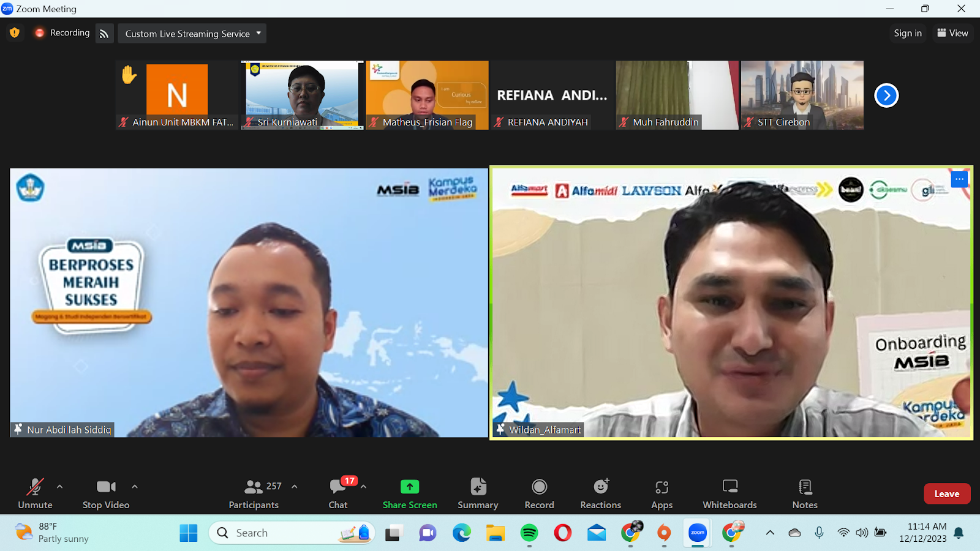This screenshot has width=980, height=551.
Task: Open Teams chat icon on taskbar
Action: click(x=428, y=533)
